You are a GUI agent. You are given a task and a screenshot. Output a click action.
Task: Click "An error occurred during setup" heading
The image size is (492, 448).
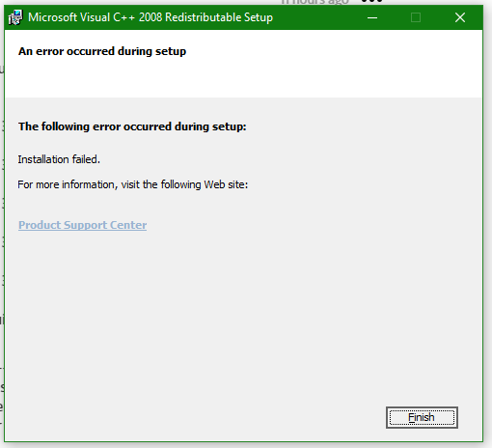click(102, 51)
